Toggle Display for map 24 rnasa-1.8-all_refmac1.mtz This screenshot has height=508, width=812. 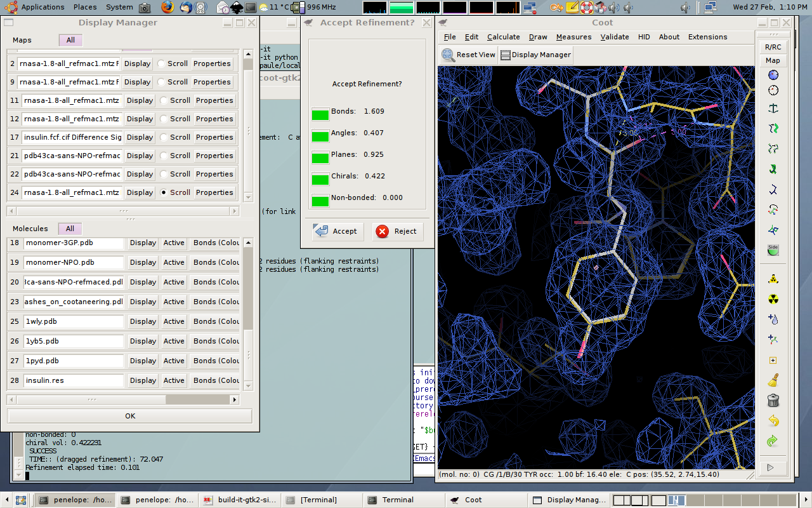(140, 192)
